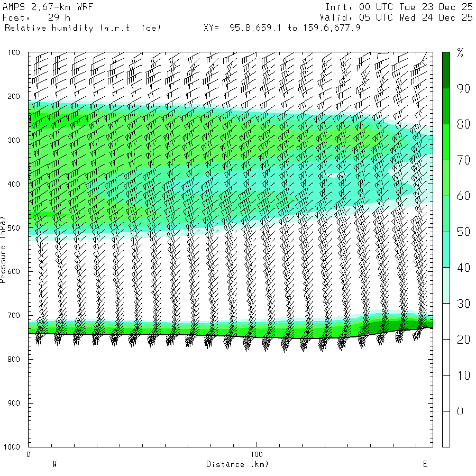Viewport: 476px width, 476px height.
Task: Click the 300 hPa pressure axis label
Action: click(14, 140)
